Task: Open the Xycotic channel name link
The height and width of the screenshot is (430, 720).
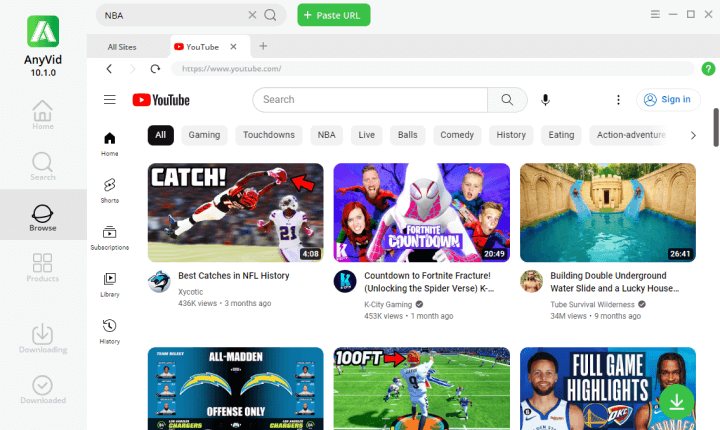Action: [x=191, y=292]
